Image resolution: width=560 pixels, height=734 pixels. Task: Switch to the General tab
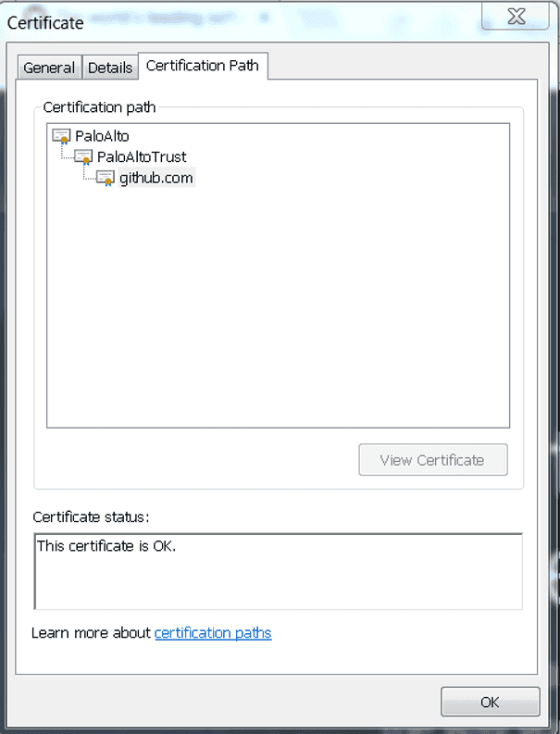(x=49, y=68)
